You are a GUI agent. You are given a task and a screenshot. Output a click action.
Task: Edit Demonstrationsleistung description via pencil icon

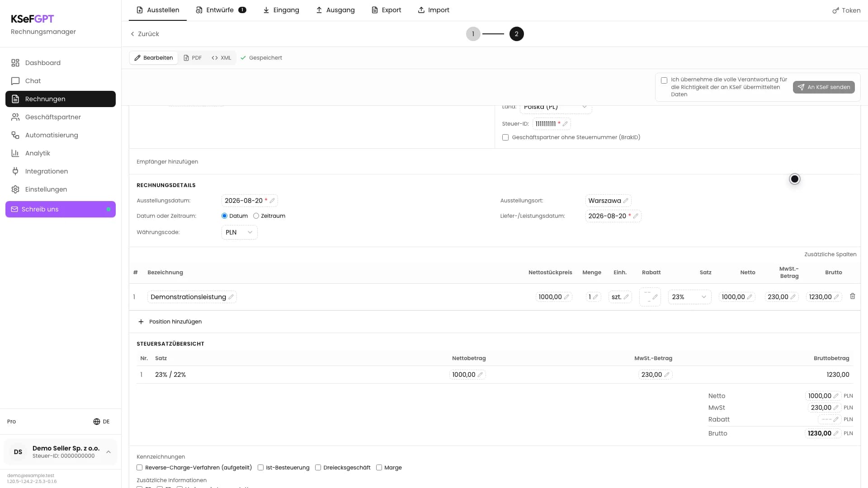231,297
